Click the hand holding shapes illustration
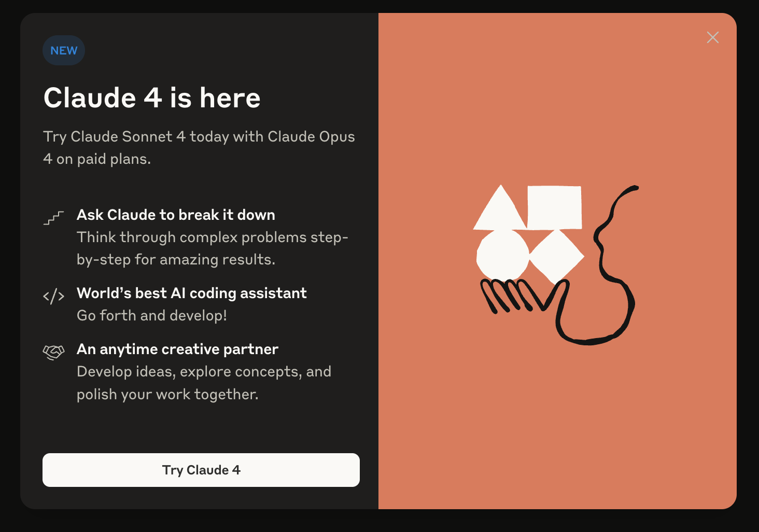This screenshot has height=532, width=759. pos(555,264)
